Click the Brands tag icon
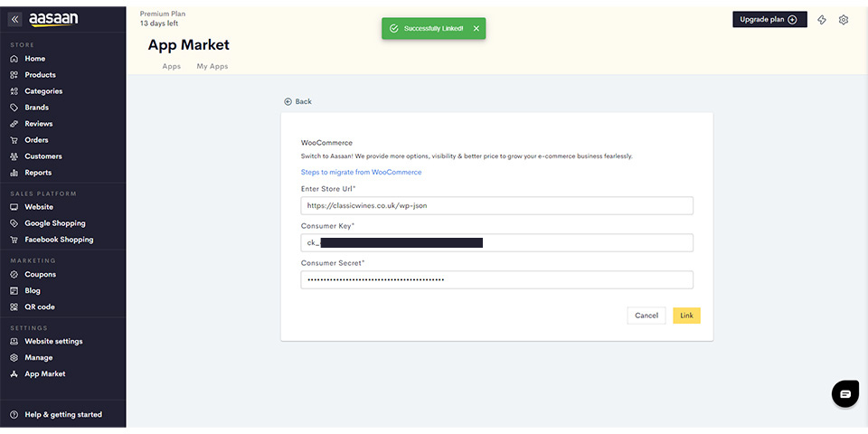The width and height of the screenshot is (868, 434). 14,108
